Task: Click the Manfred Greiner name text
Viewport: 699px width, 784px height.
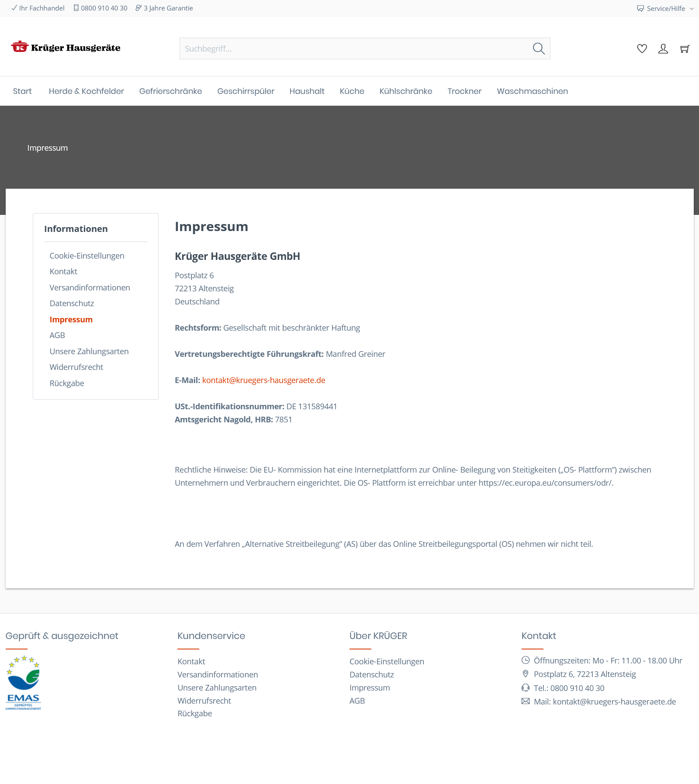Action: tap(356, 354)
